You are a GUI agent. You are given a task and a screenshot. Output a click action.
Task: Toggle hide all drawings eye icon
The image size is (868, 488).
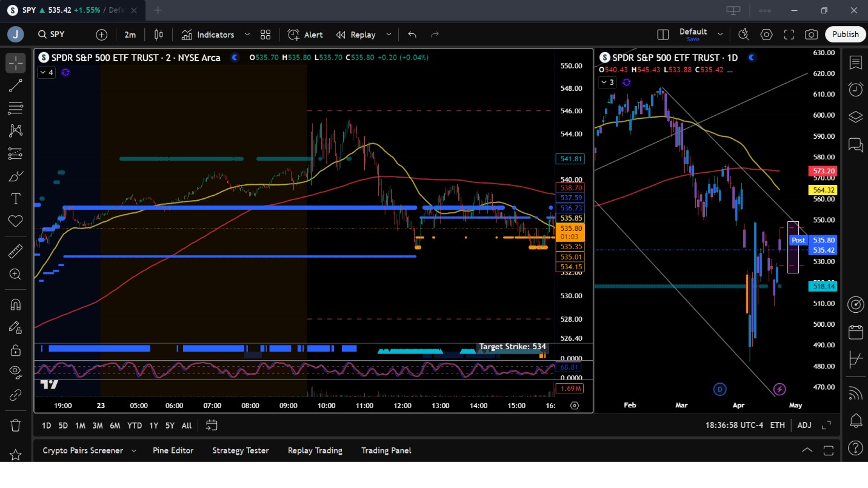16,372
